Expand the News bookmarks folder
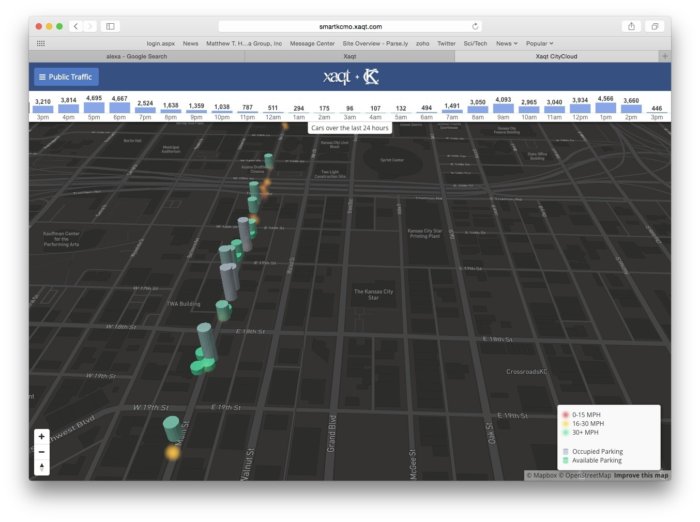 [x=507, y=44]
